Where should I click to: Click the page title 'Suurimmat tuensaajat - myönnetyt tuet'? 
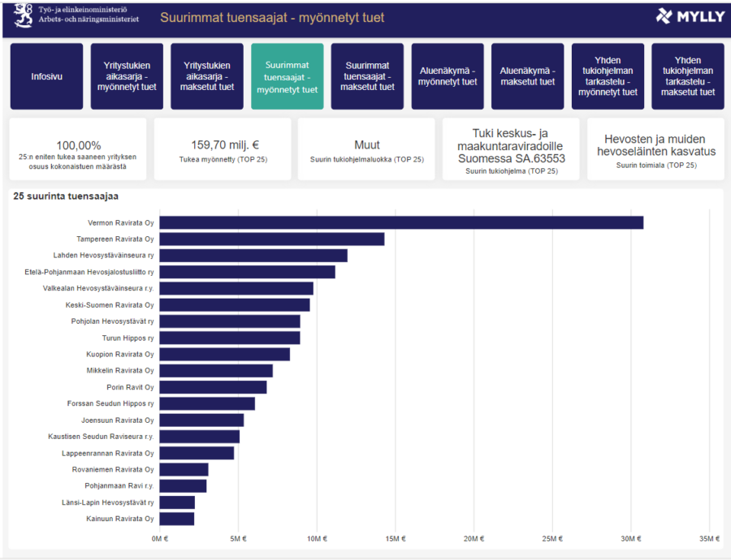point(272,18)
